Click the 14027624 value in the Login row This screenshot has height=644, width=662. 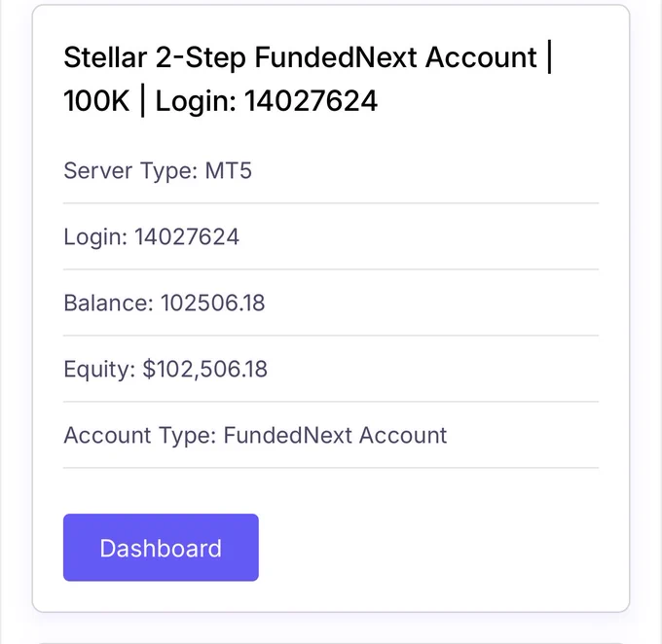[187, 236]
